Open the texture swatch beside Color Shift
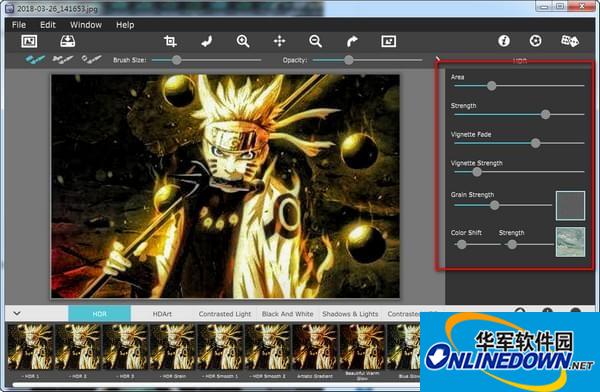Screen dimensions: 600x392 [x=570, y=242]
